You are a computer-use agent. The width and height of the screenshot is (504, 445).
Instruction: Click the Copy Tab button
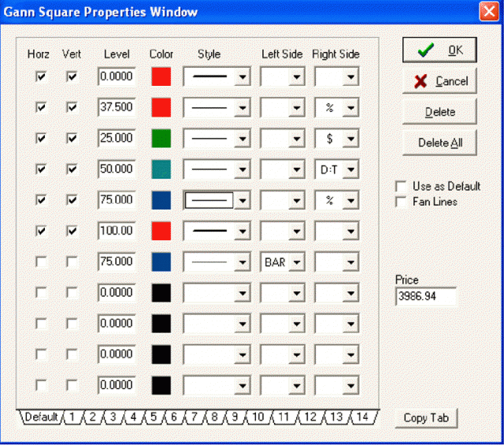click(x=426, y=418)
